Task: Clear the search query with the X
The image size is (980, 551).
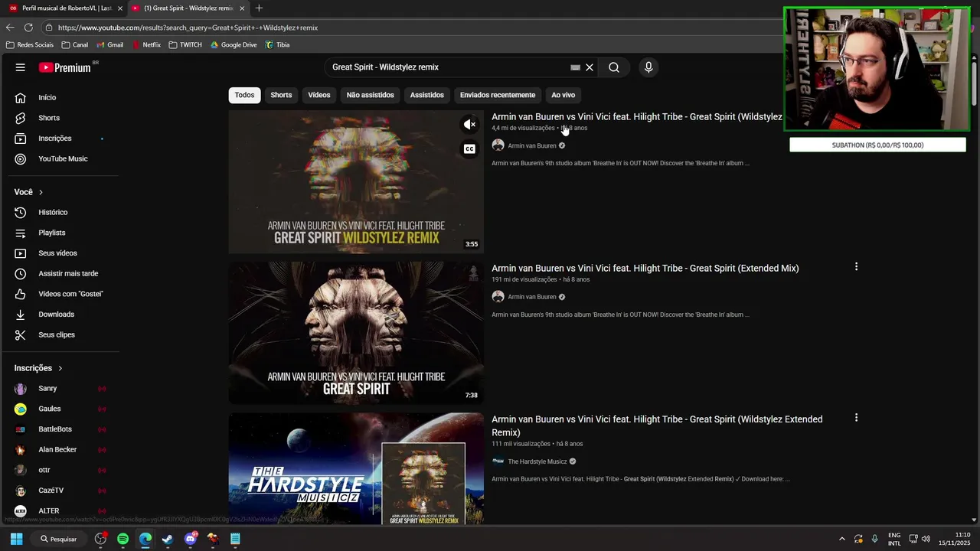Action: coord(590,67)
